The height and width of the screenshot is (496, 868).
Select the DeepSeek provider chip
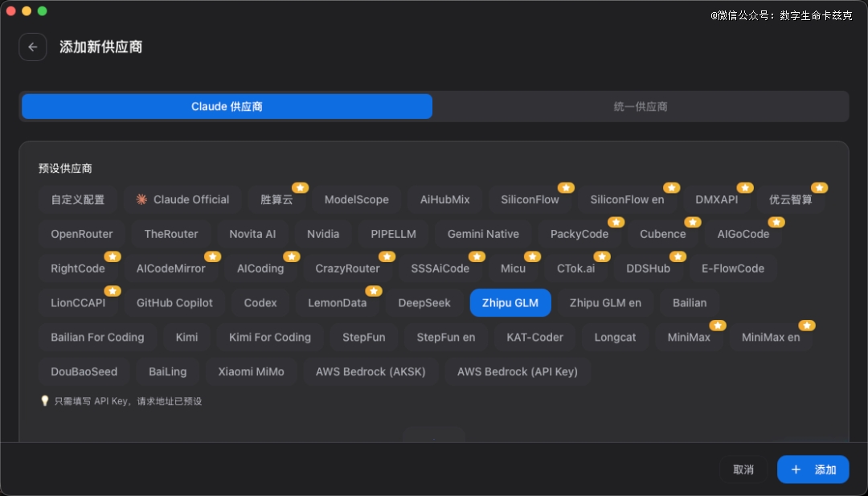coord(424,303)
